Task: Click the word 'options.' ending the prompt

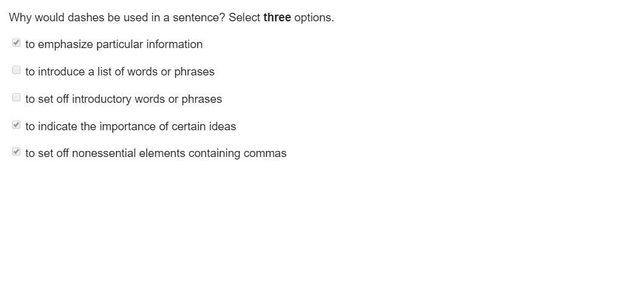Action: [x=314, y=17]
